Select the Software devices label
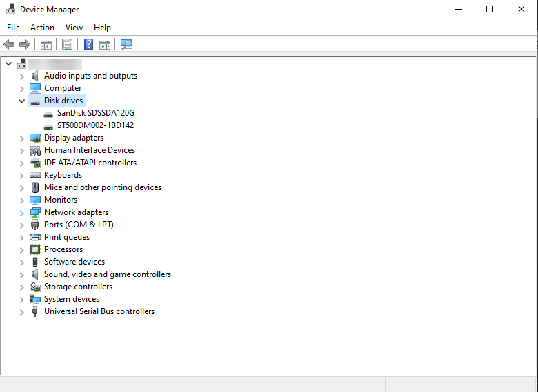The width and height of the screenshot is (538, 392). pos(74,262)
